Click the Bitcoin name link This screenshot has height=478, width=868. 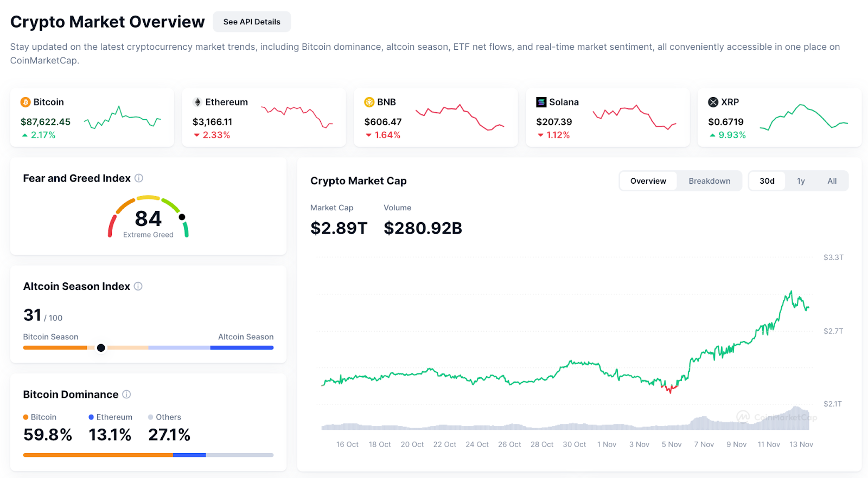coord(49,102)
